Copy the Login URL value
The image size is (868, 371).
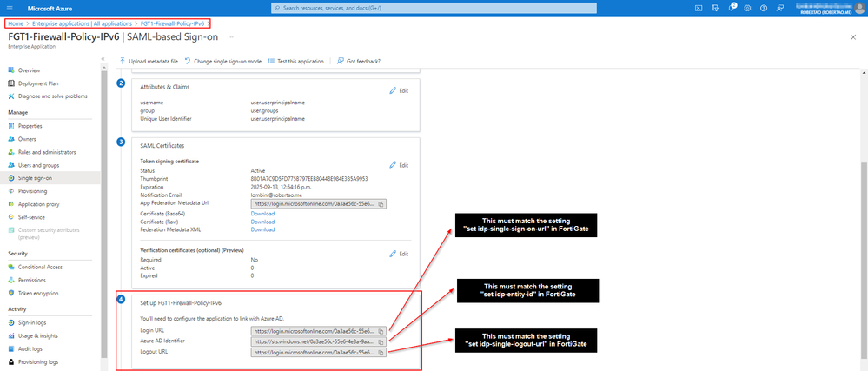pyautogui.click(x=381, y=331)
